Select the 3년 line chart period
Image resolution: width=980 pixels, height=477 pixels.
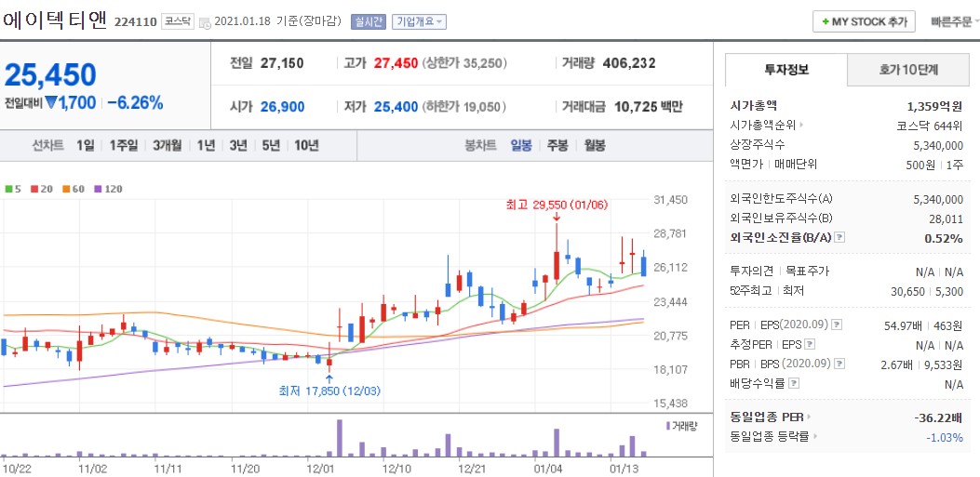coord(238,145)
